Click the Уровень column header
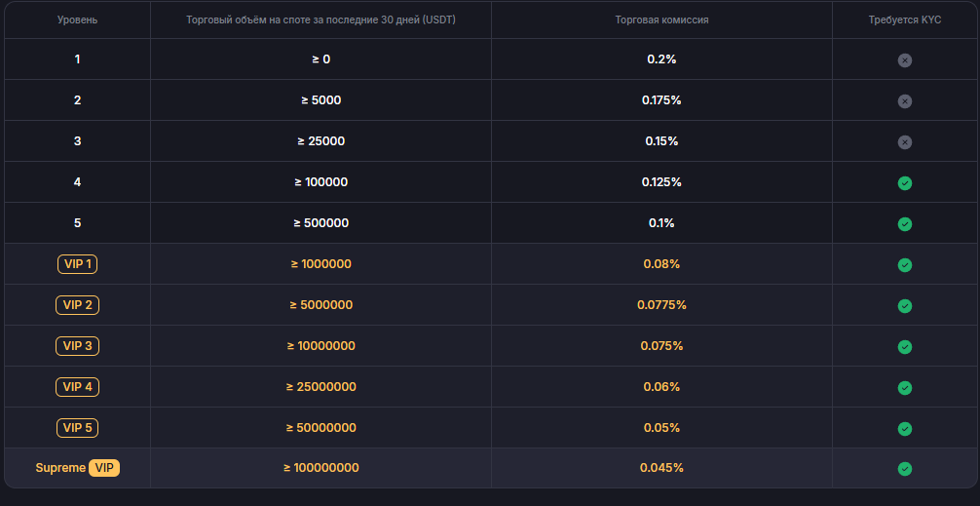 coord(77,19)
